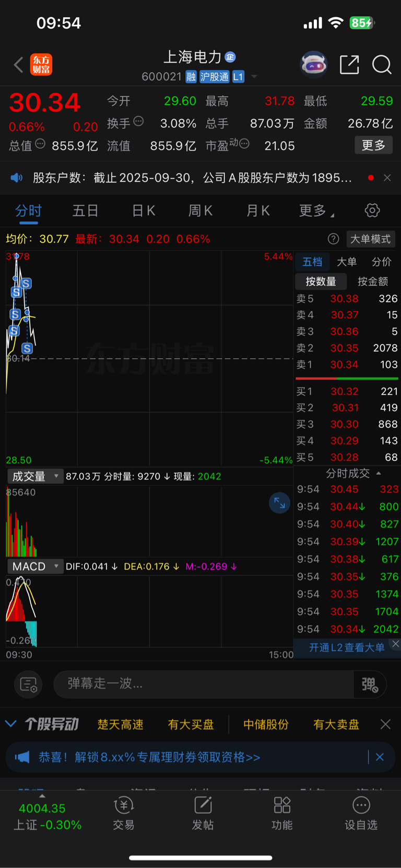
Task: Dismiss the shareholder count announcement
Action: (387, 178)
